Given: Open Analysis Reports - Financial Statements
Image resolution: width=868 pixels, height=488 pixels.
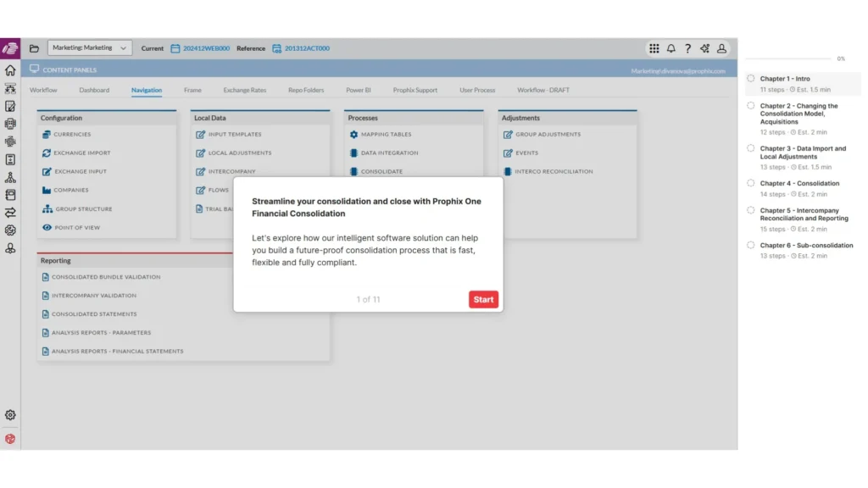Looking at the screenshot, I should pos(117,352).
